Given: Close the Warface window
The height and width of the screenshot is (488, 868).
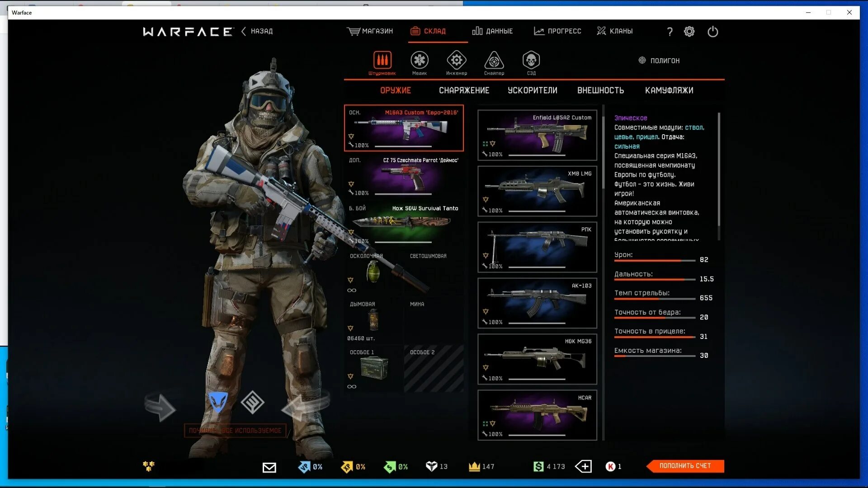Looking at the screenshot, I should point(849,12).
